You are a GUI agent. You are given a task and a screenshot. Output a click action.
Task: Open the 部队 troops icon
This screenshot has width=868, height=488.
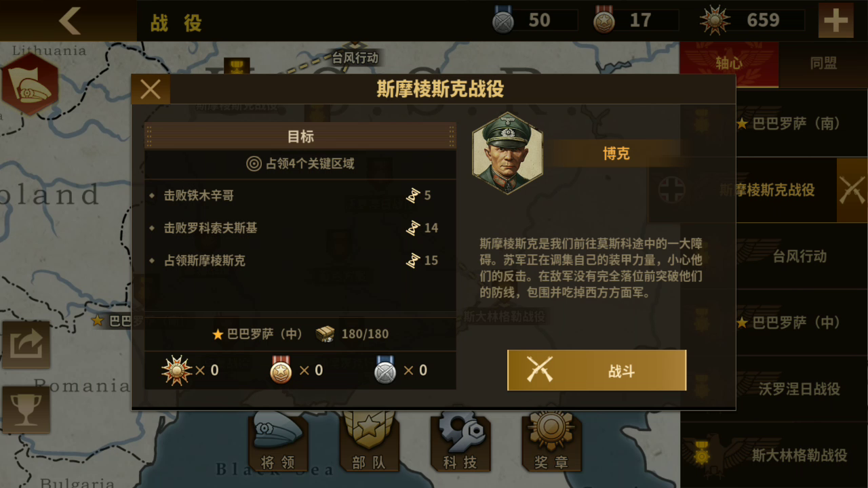[369, 443]
